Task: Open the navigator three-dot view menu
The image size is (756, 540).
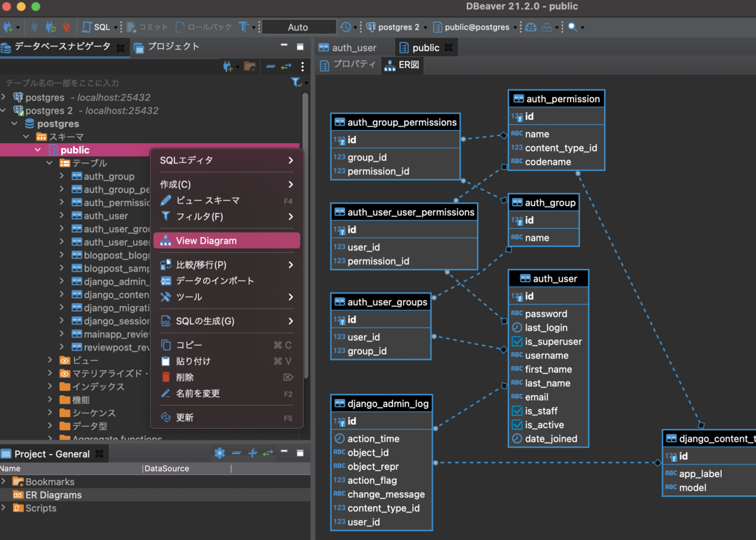Action: coord(302,66)
